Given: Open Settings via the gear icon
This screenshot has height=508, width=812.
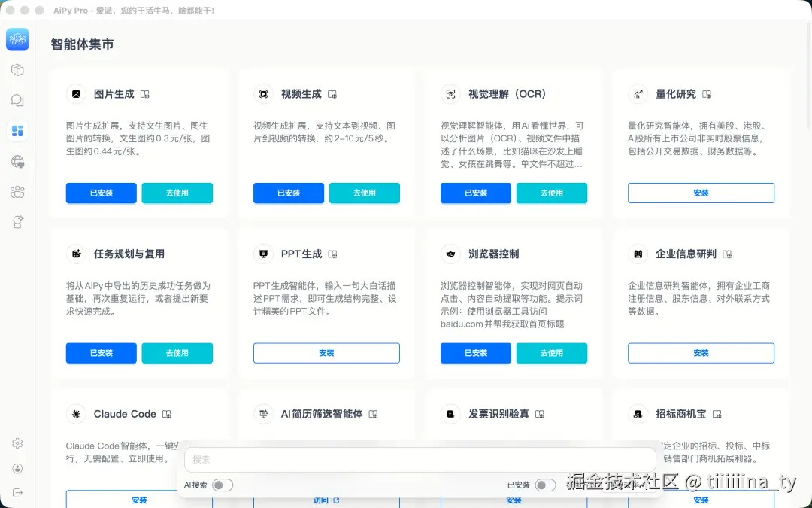Looking at the screenshot, I should click(x=17, y=443).
